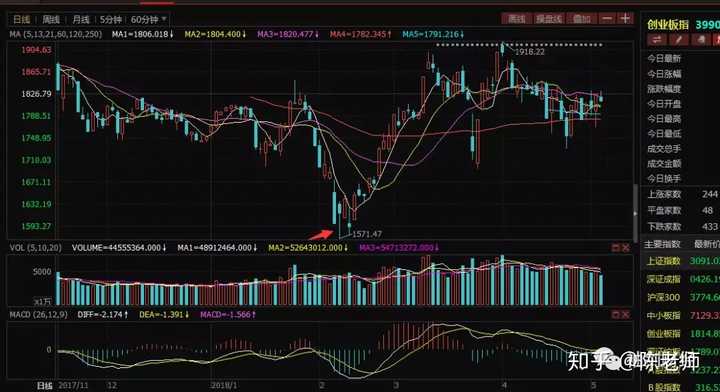Click the 2017/11 date on time axis
The image size is (720, 392).
[x=73, y=385]
